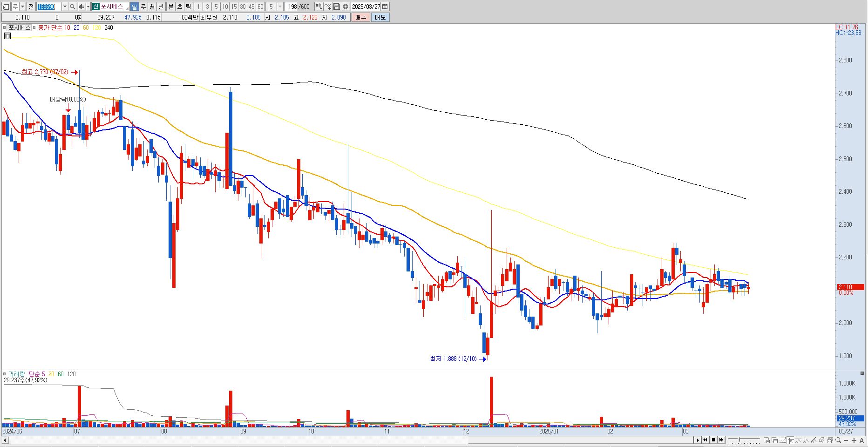Click the zoom magnifier icon at bottom-right

tap(838, 440)
